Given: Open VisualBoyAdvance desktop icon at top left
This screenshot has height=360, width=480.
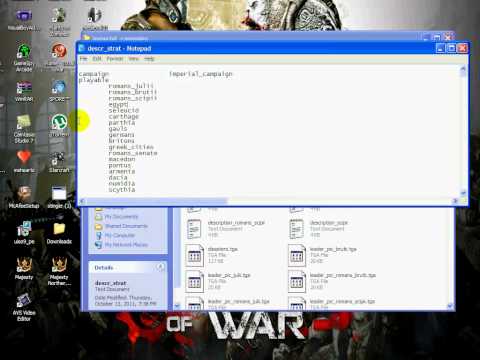Looking at the screenshot, I should coord(24,20).
